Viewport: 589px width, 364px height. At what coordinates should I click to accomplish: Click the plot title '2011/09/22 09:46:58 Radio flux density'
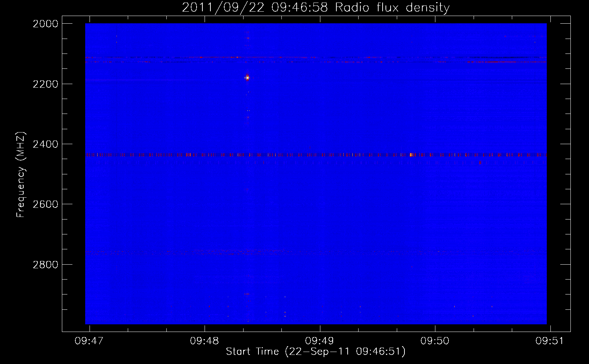(x=316, y=8)
